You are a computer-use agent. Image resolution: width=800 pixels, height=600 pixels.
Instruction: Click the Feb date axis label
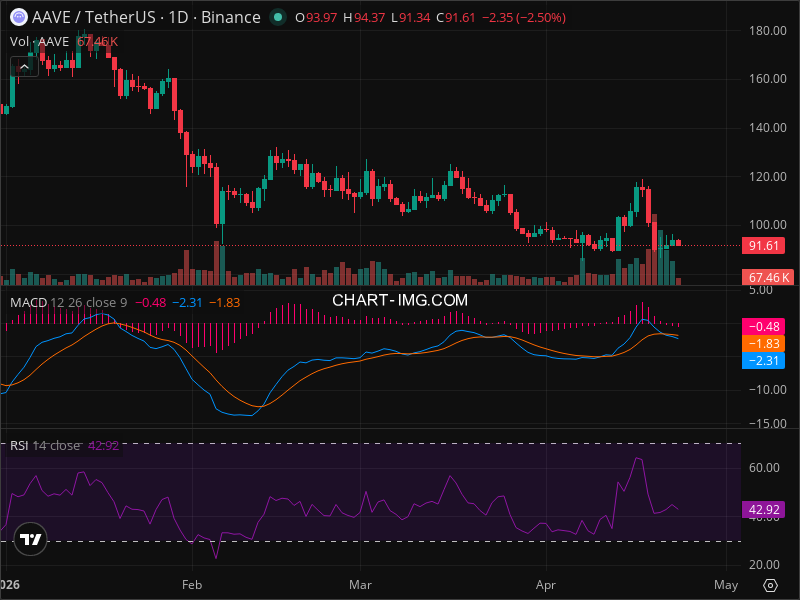click(192, 585)
